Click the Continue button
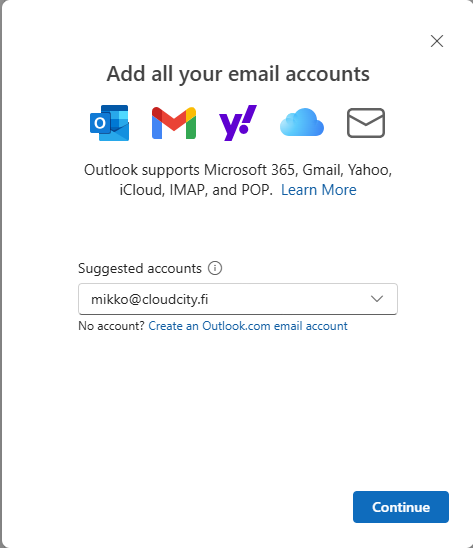 pos(401,507)
